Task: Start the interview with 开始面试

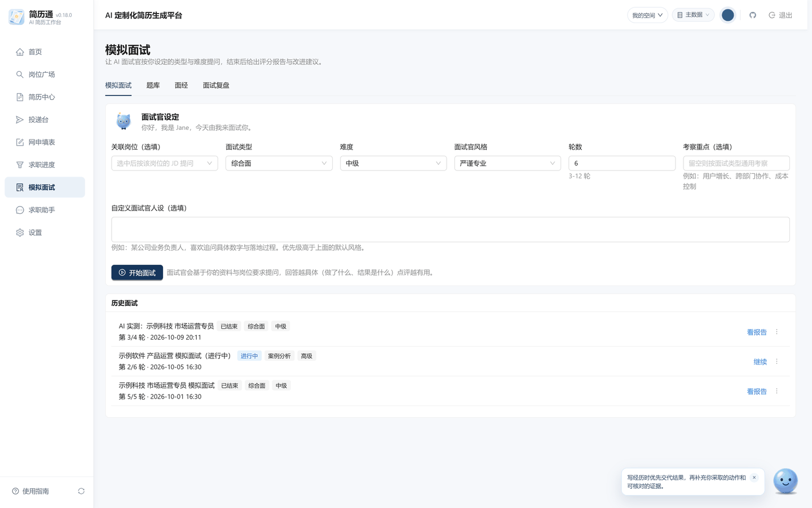Action: point(137,273)
